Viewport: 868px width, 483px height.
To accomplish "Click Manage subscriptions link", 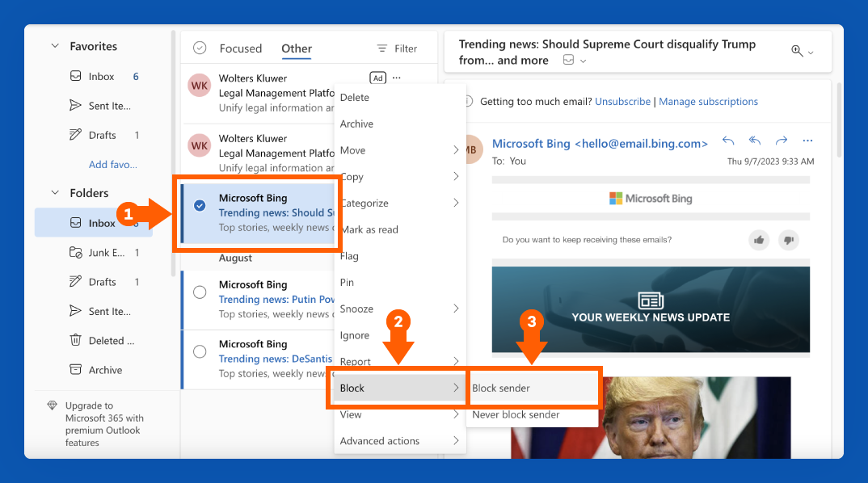I will click(x=708, y=101).
